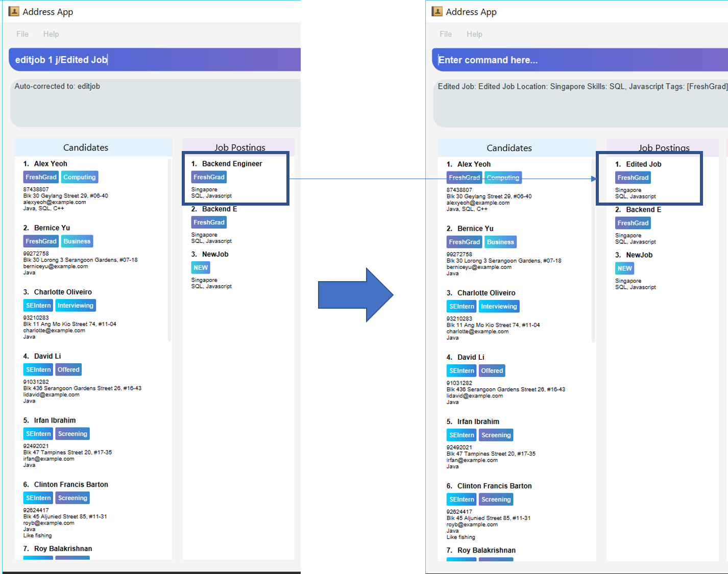The width and height of the screenshot is (728, 574).
Task: Click candidates list scrollbar in left window
Action: tap(169, 250)
